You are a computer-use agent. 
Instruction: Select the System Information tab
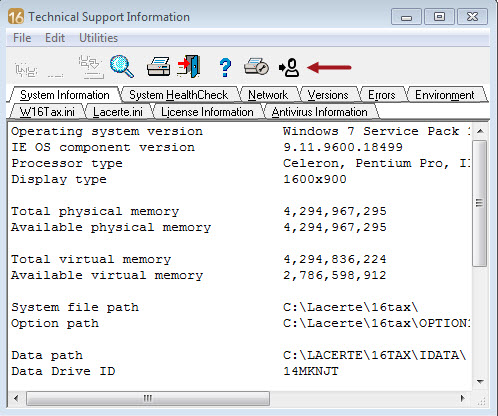coord(65,95)
